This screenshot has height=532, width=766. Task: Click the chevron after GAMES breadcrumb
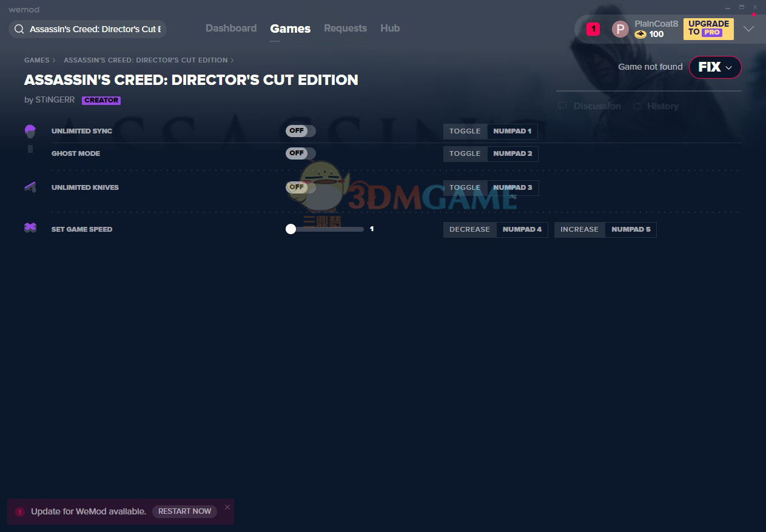coord(54,60)
